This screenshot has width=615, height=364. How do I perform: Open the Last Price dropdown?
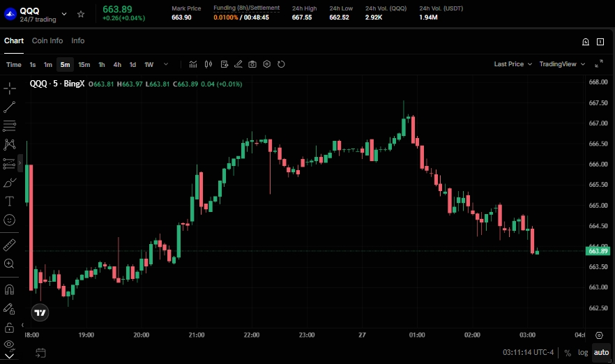click(512, 64)
